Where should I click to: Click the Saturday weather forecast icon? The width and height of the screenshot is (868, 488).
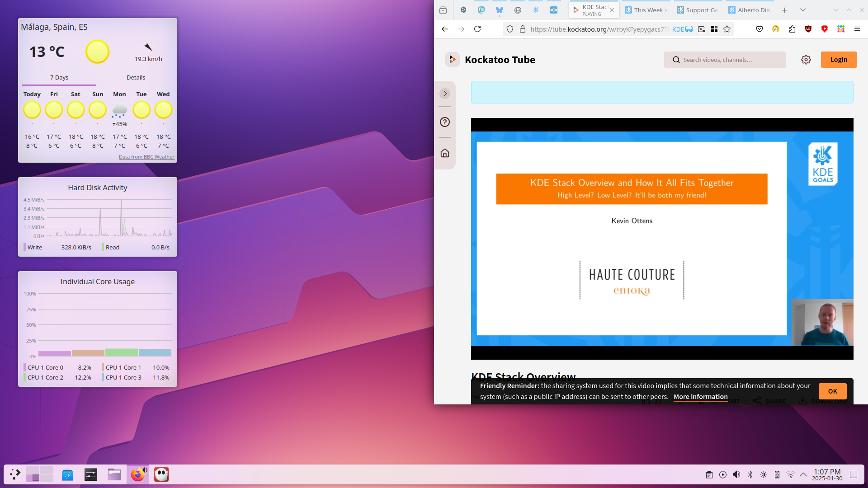[75, 110]
